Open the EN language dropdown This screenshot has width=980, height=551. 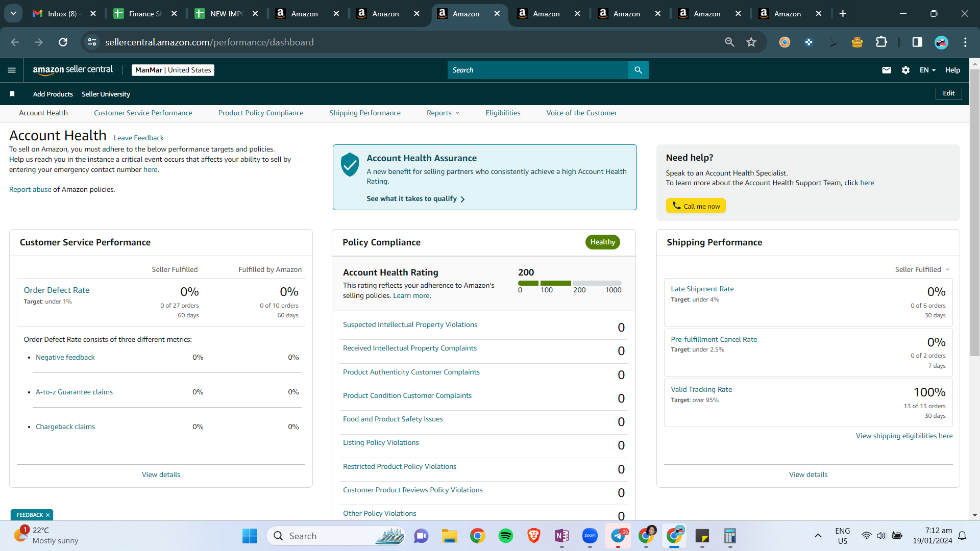pos(927,70)
